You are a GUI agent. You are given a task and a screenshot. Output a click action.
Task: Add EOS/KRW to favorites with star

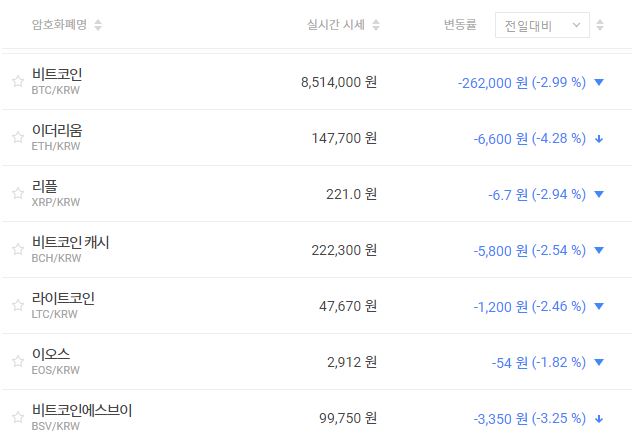click(x=17, y=362)
